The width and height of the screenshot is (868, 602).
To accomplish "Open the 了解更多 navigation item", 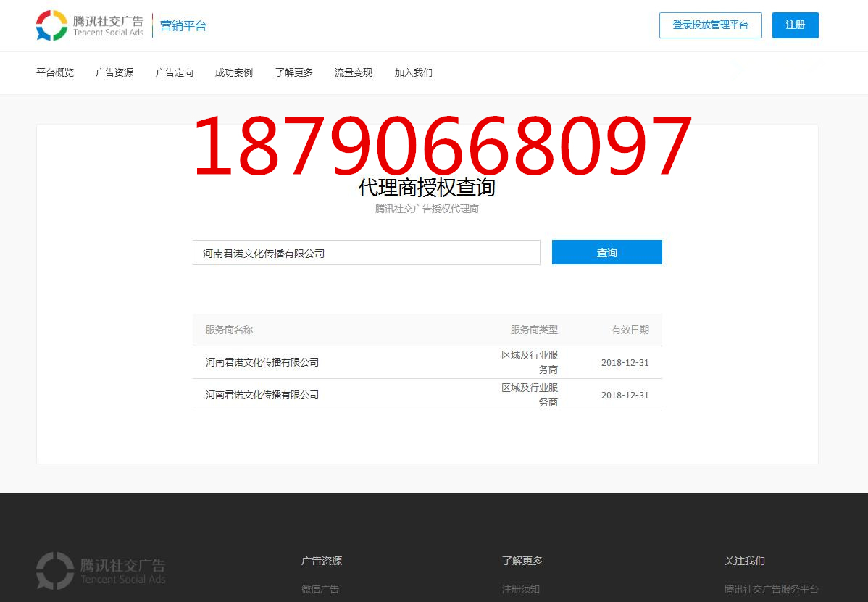I will tap(294, 72).
